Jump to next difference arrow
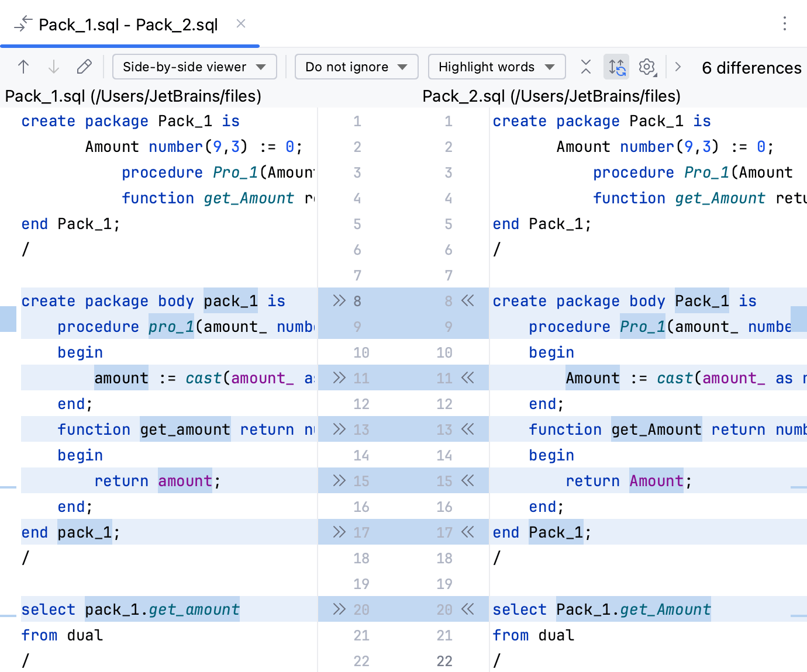 click(x=54, y=67)
